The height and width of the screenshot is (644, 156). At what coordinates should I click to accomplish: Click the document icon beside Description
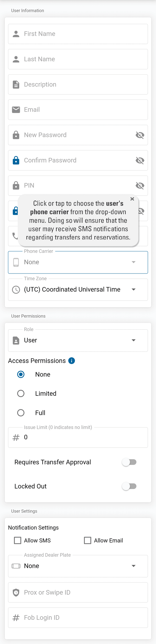(x=16, y=84)
